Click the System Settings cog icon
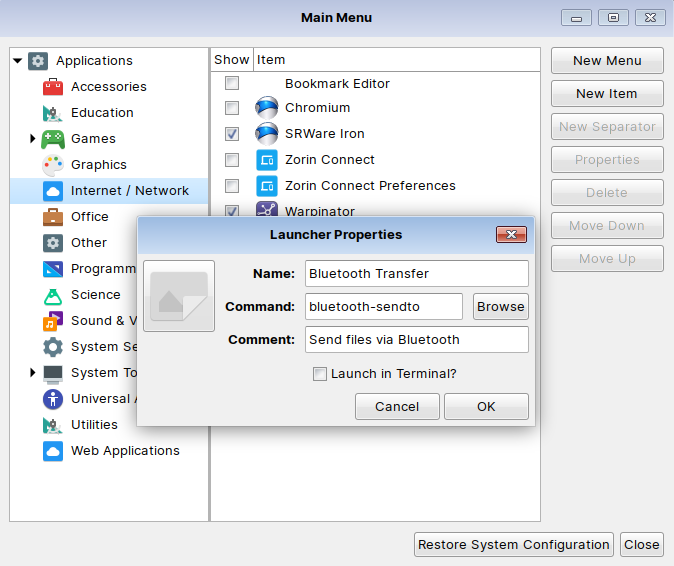 [x=53, y=347]
